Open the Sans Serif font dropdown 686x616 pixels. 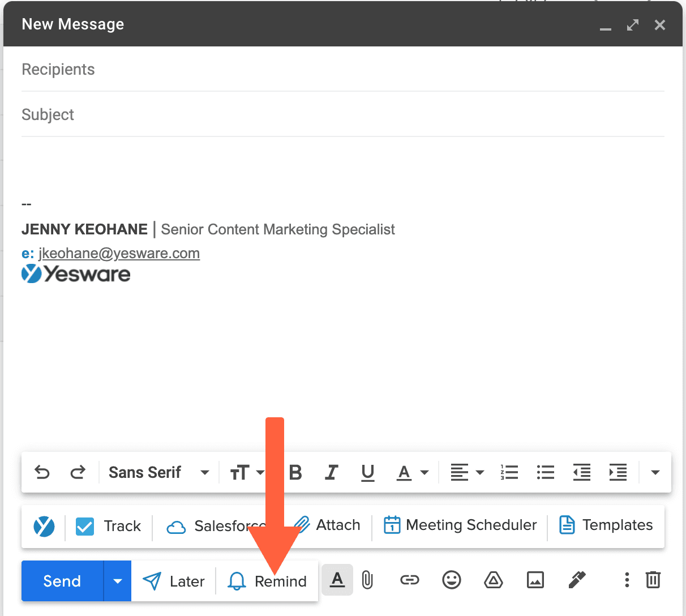click(158, 472)
